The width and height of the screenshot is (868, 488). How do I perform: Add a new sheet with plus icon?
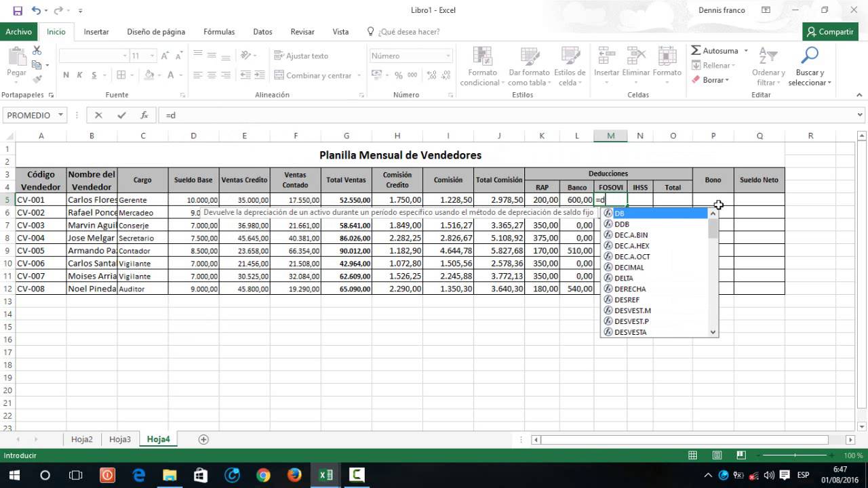coord(203,439)
